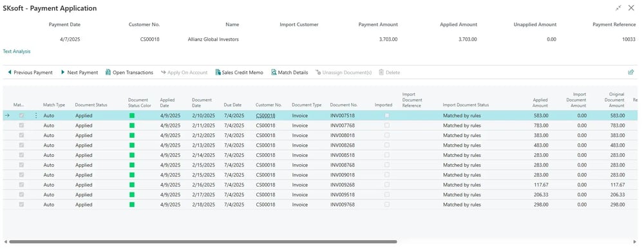
Task: Select document number INV008018
Action: click(343, 135)
